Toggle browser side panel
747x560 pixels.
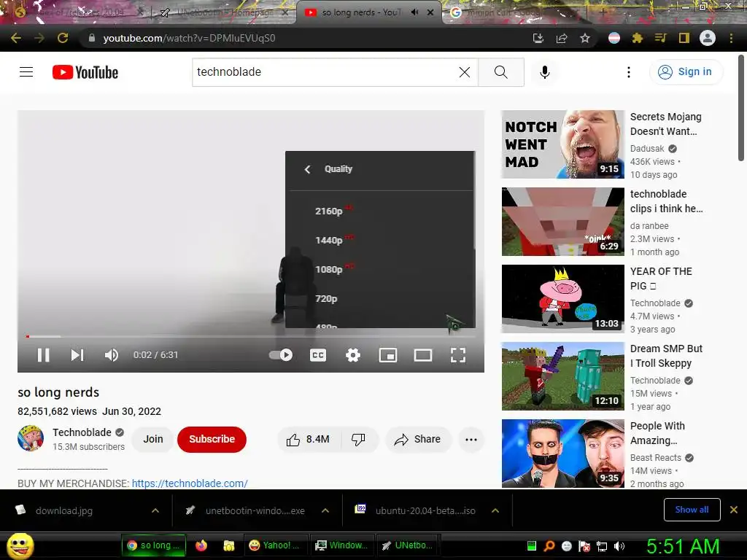684,38
